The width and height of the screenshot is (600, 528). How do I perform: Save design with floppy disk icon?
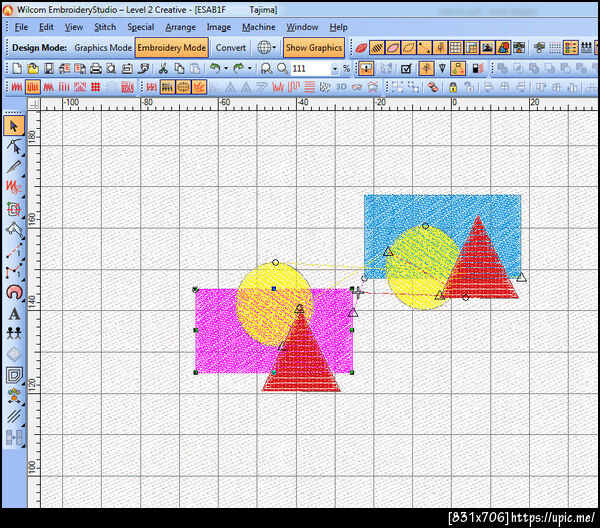(x=49, y=69)
